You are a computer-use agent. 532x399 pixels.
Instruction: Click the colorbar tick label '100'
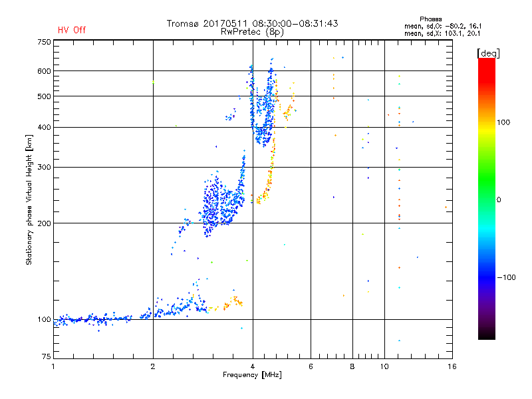click(x=503, y=122)
